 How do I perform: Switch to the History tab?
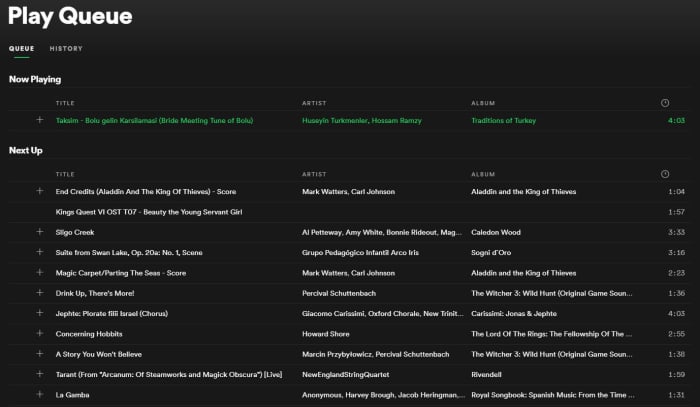[66, 48]
